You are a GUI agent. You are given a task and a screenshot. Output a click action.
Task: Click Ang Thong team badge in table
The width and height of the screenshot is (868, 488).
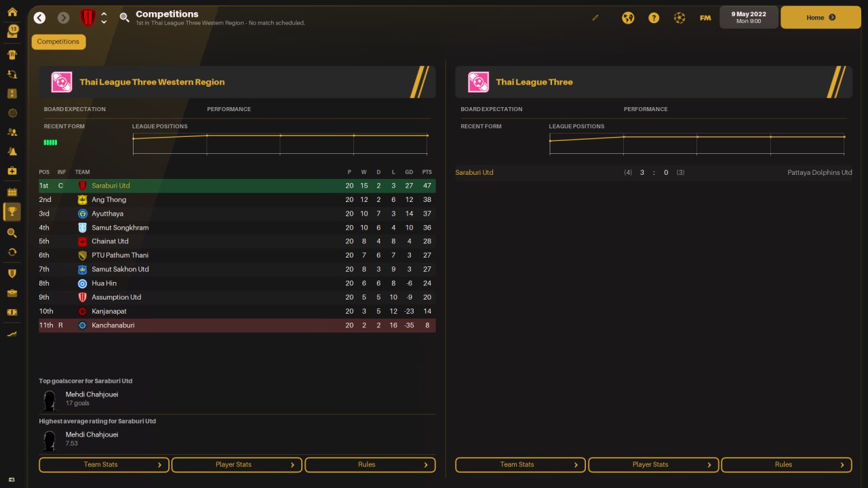coord(82,200)
